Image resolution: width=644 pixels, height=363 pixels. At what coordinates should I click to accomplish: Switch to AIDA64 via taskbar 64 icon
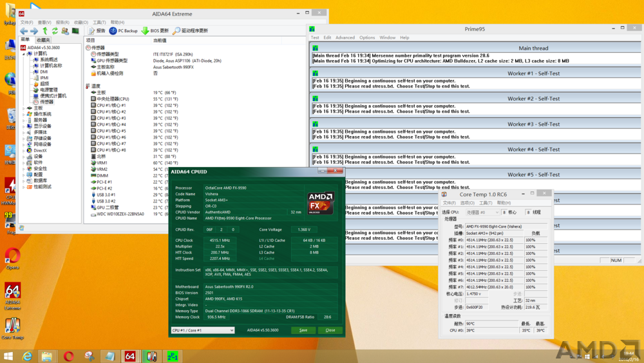[x=130, y=356]
